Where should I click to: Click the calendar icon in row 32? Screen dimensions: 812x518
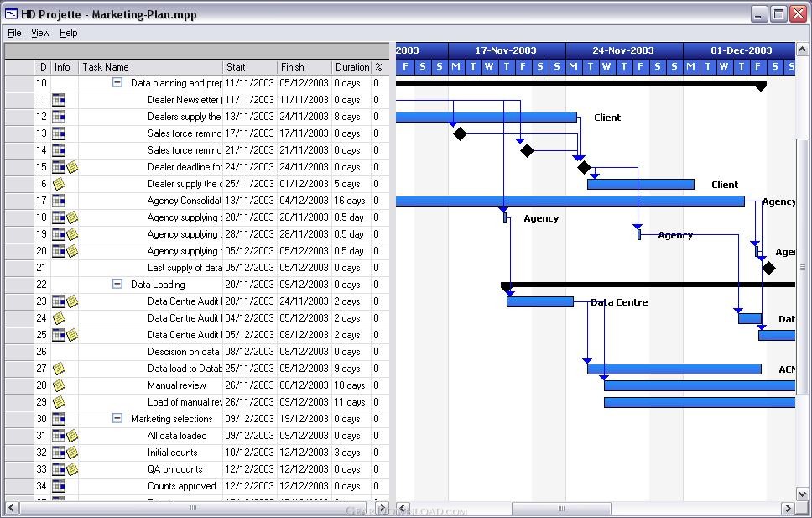click(59, 453)
